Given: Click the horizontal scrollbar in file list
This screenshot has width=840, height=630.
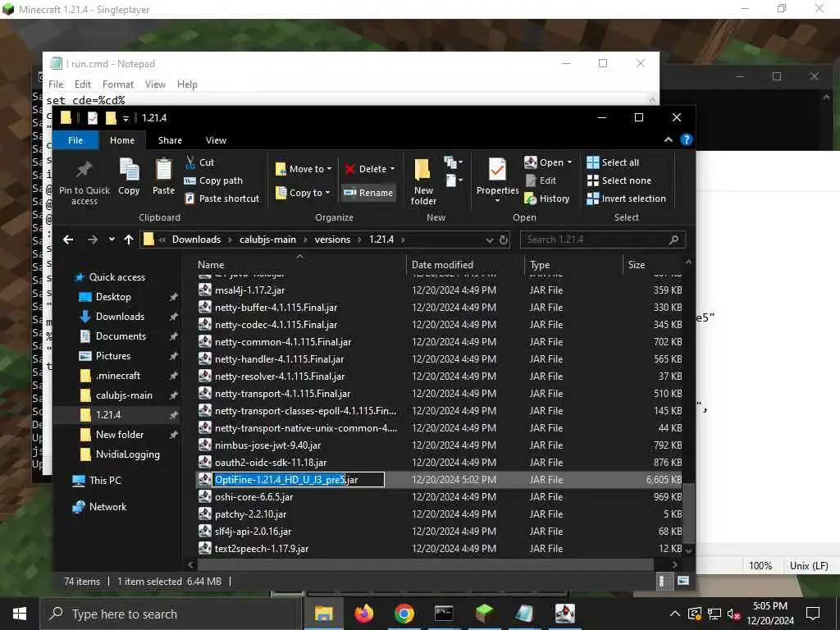Looking at the screenshot, I should [426, 564].
